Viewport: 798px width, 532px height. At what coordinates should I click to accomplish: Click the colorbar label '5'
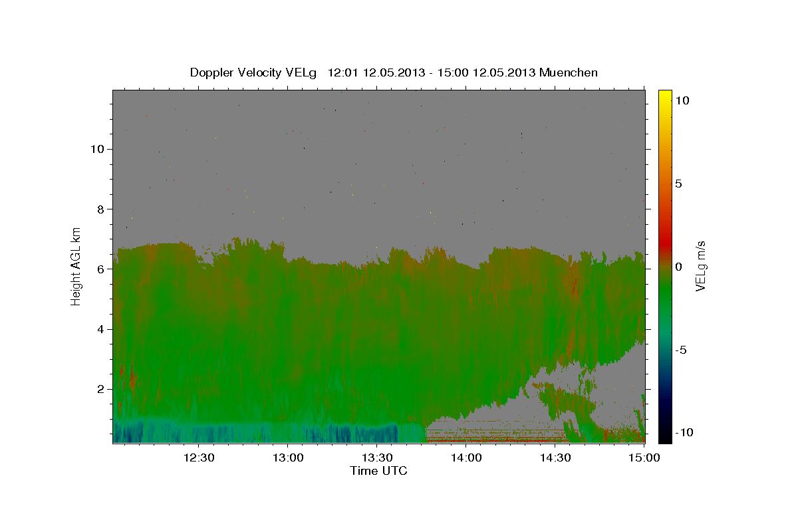coord(678,184)
